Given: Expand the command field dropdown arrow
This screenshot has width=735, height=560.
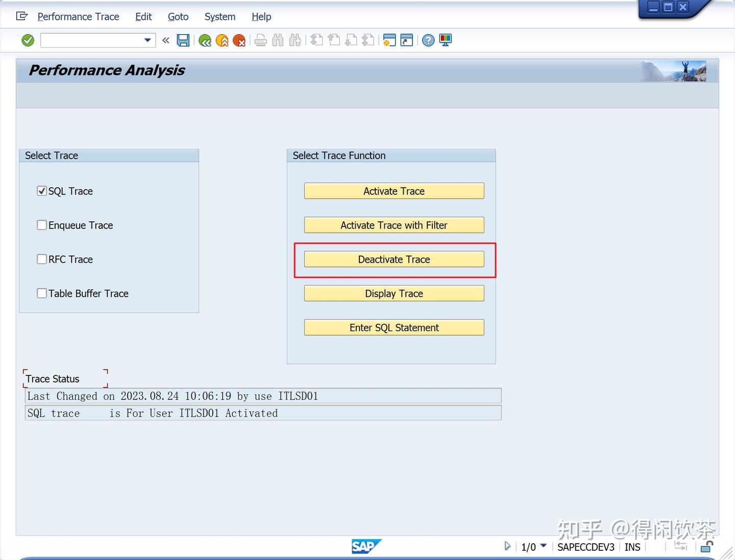Looking at the screenshot, I should (x=148, y=40).
